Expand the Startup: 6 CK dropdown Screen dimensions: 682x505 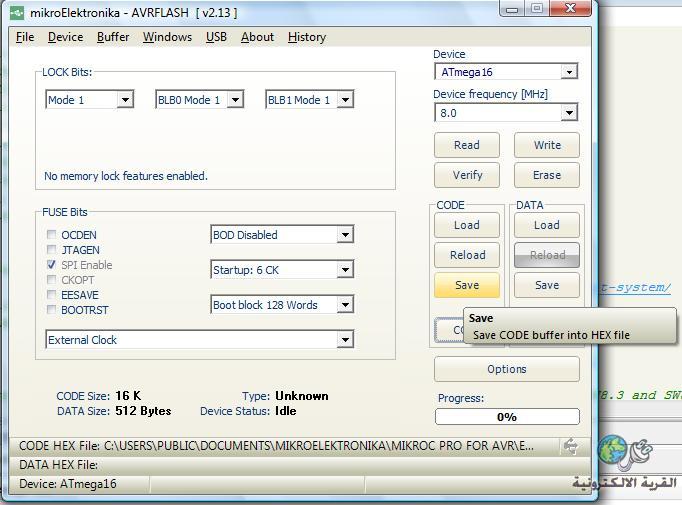[x=345, y=270]
